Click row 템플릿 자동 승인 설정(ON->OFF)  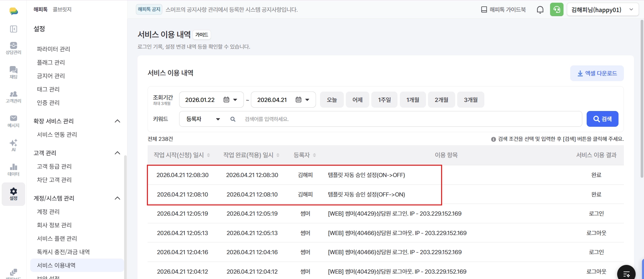tap(385, 175)
